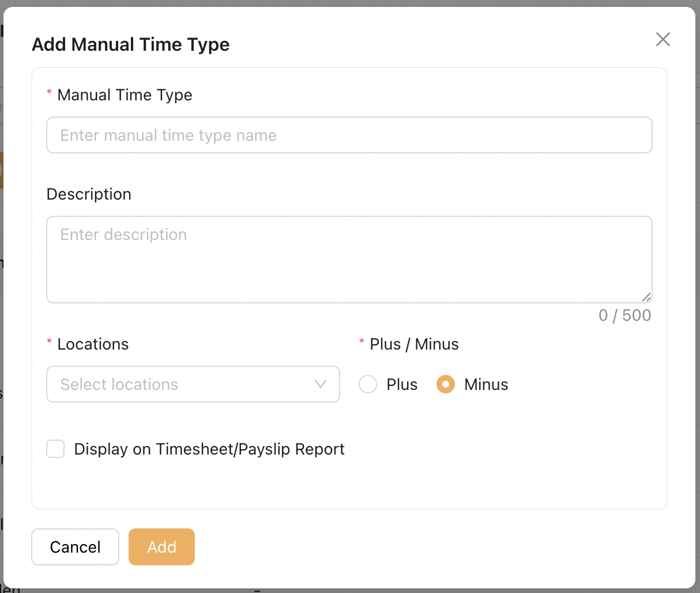
Task: Click the Plus / Minus group label
Action: 414,344
